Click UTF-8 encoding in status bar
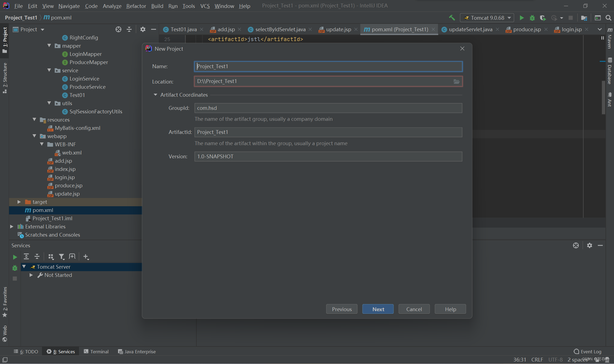Screen dimensions: 614x364 click(555, 359)
